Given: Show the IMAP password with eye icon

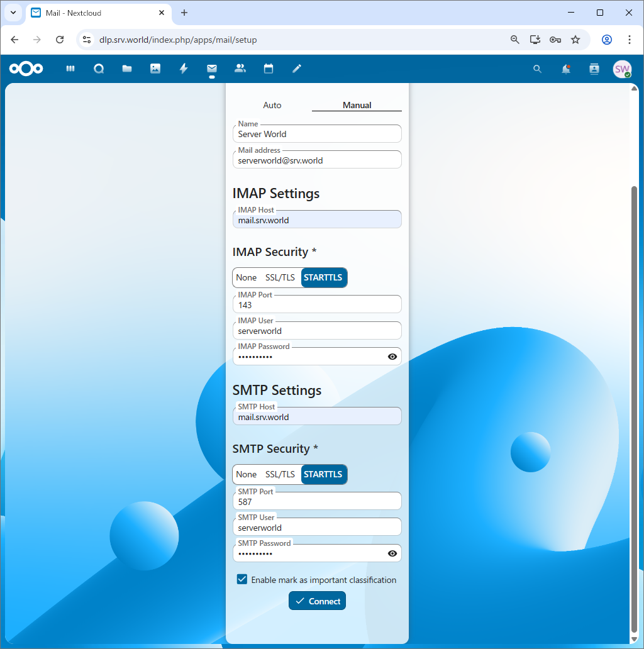Looking at the screenshot, I should 392,357.
